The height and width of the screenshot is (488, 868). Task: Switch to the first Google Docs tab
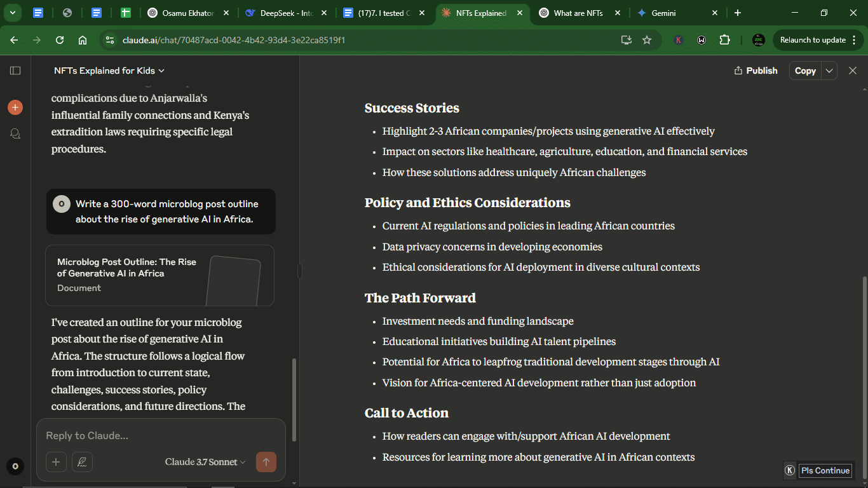(x=38, y=13)
